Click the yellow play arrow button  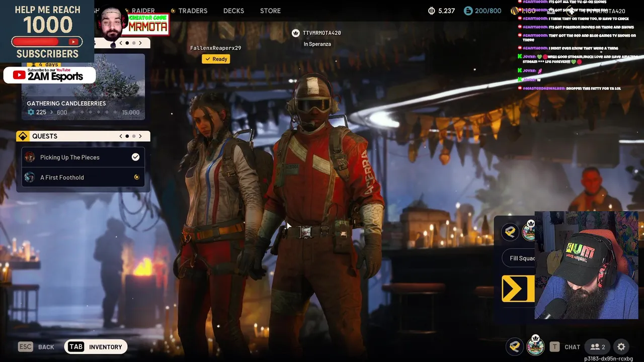click(x=518, y=289)
